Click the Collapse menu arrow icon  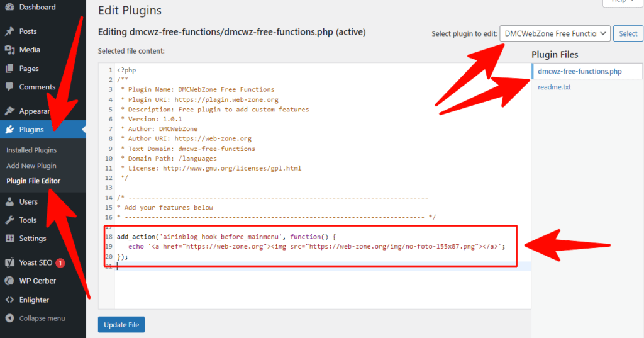[x=10, y=318]
